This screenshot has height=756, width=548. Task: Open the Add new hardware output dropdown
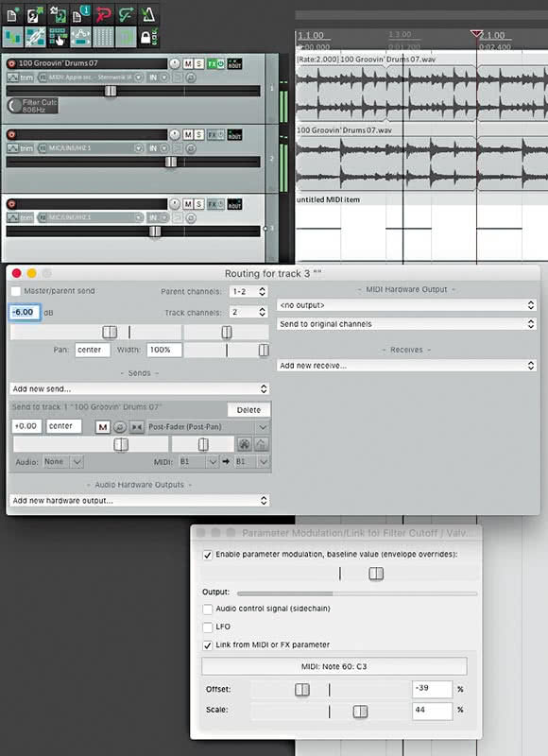pyautogui.click(x=139, y=501)
